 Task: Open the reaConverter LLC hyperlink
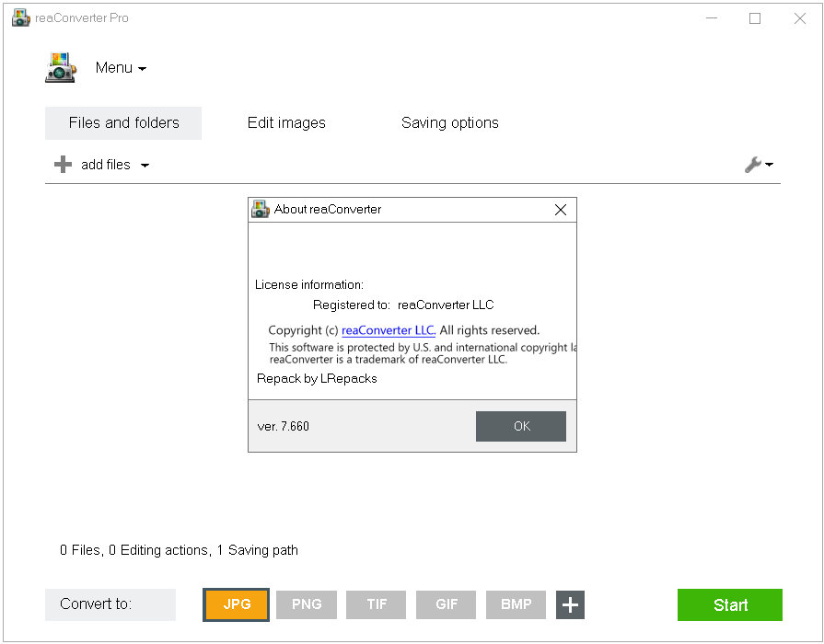point(389,330)
